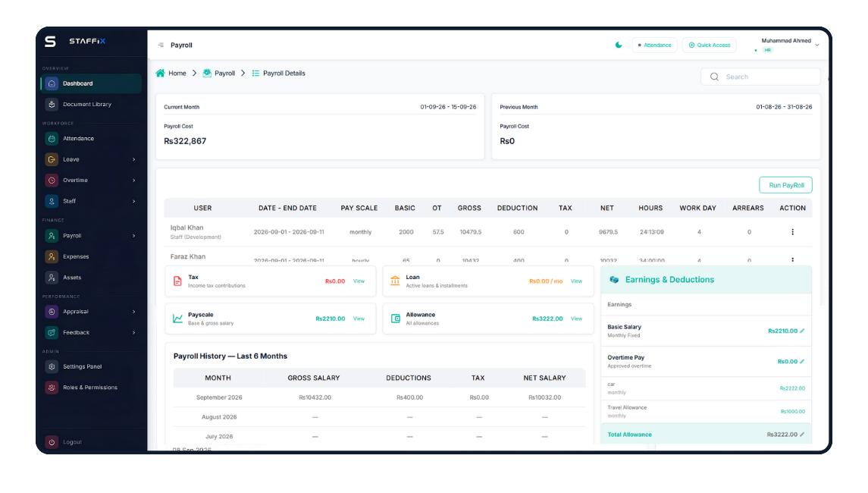Click the Staffix logo
Viewport: 868px width, 493px height.
pos(75,42)
